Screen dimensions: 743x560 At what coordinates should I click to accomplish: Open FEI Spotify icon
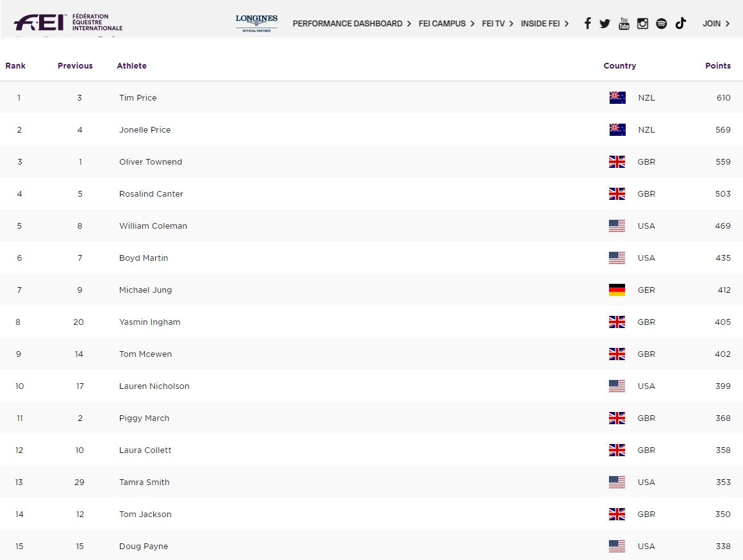point(662,24)
